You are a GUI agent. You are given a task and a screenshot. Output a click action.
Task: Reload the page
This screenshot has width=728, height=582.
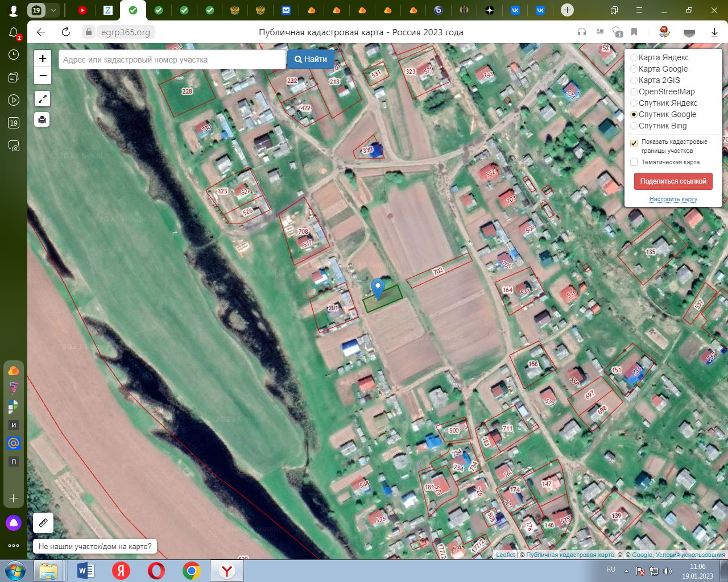66,32
